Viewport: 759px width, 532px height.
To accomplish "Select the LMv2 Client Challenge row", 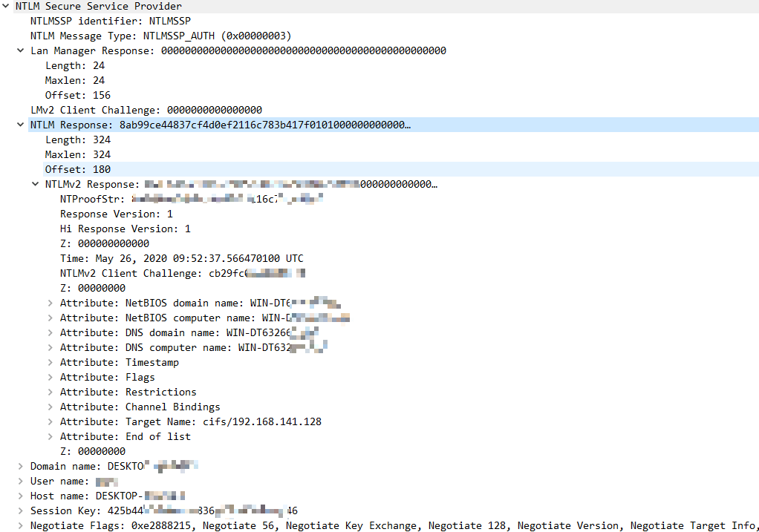I will click(146, 110).
